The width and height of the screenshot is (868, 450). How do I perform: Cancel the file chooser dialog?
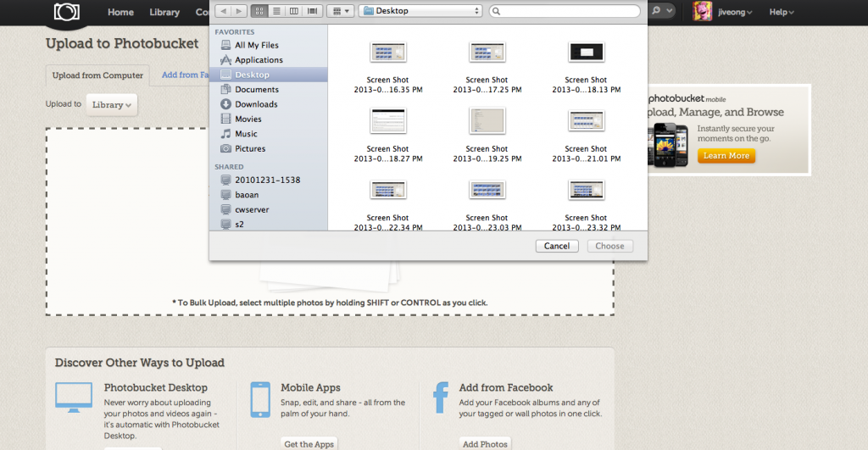point(557,247)
